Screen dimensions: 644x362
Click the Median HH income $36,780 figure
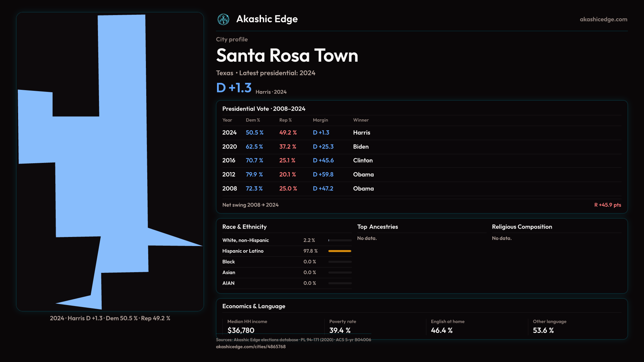click(x=241, y=330)
